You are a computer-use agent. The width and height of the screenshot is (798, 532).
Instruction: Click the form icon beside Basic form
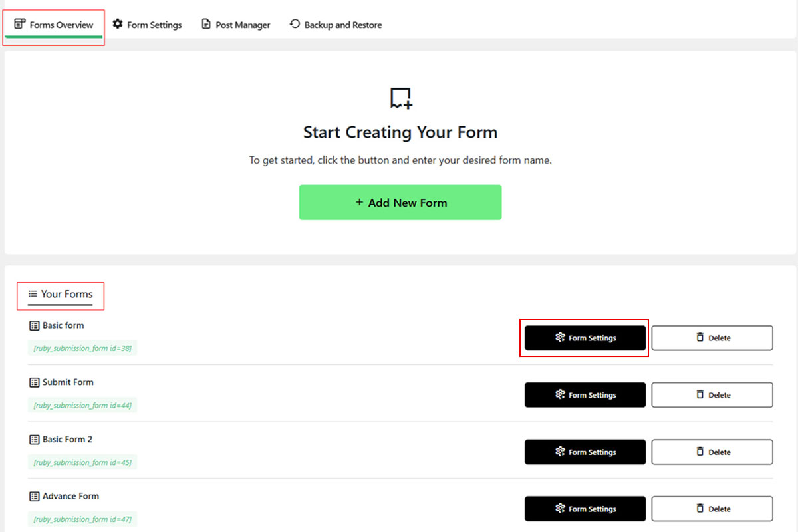click(35, 326)
